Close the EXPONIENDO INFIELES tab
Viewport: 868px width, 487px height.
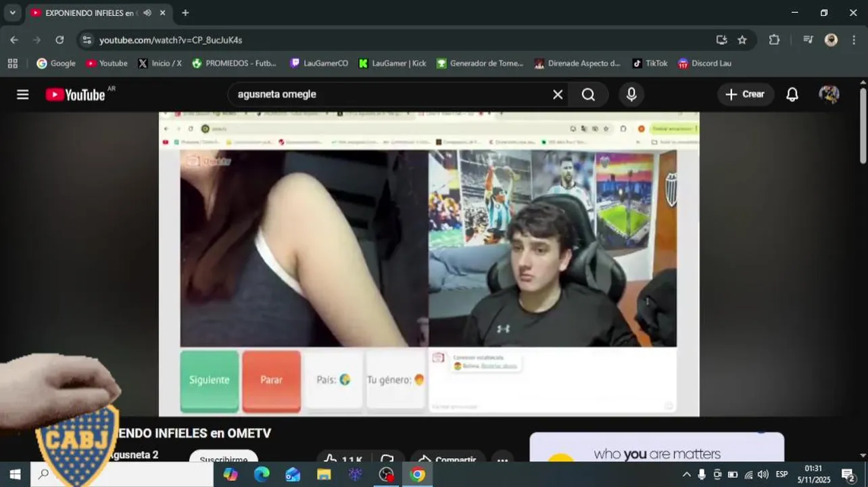tap(163, 13)
